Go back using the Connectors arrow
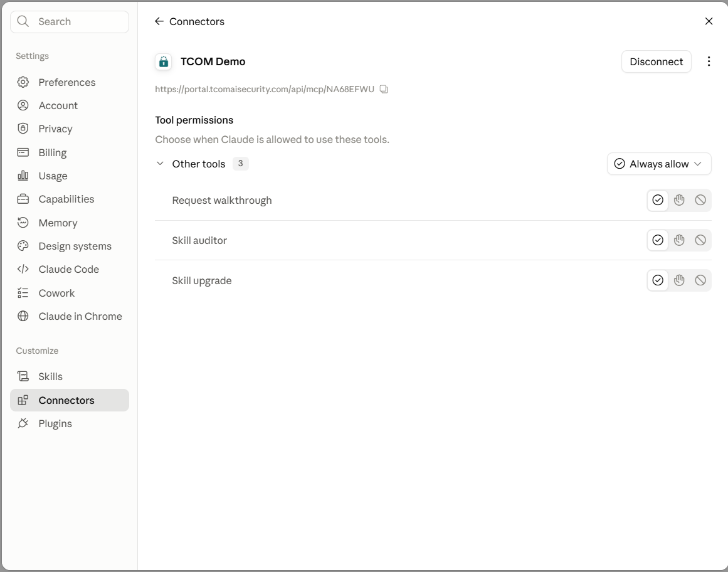 tap(159, 21)
